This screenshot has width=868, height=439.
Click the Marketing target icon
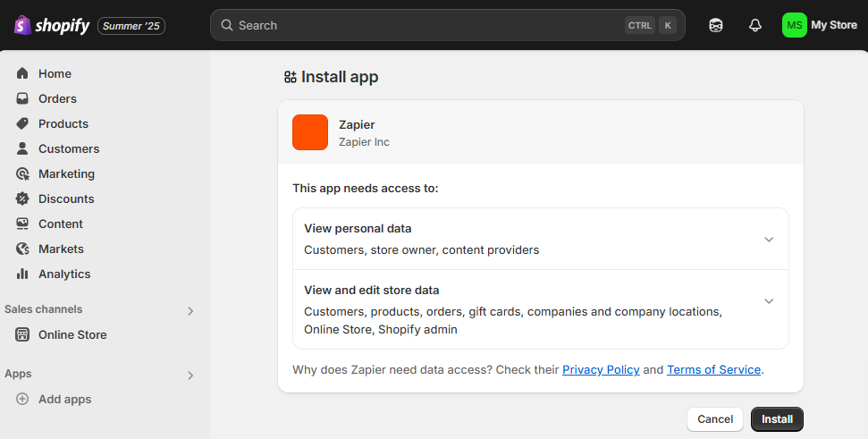tap(22, 173)
